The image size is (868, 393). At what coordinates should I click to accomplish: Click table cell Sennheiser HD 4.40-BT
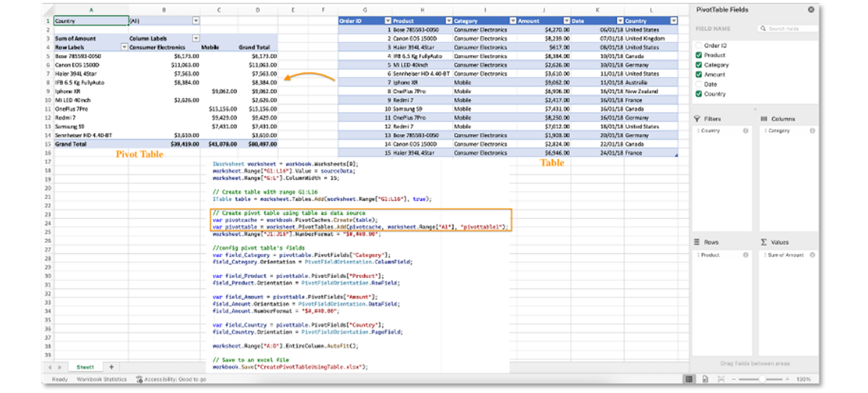pos(423,74)
